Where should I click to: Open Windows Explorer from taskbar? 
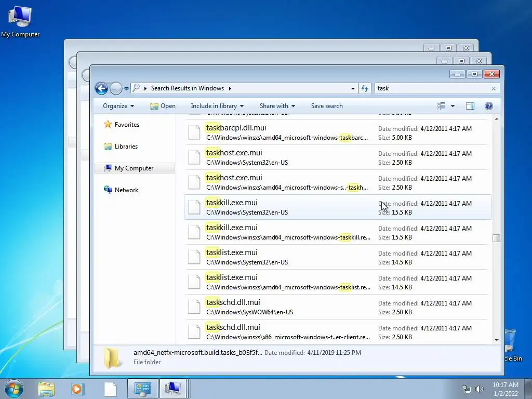[x=46, y=389]
